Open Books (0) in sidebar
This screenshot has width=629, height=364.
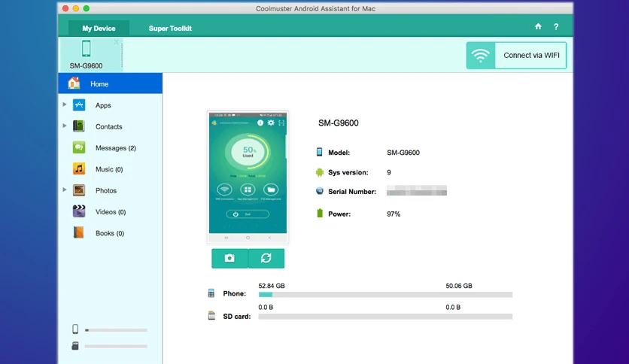click(111, 233)
